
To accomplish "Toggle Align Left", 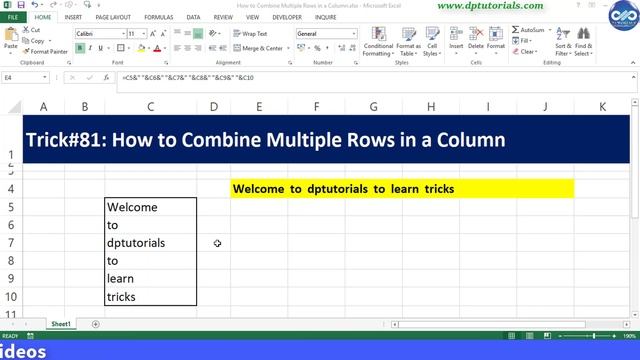I will [177, 48].
